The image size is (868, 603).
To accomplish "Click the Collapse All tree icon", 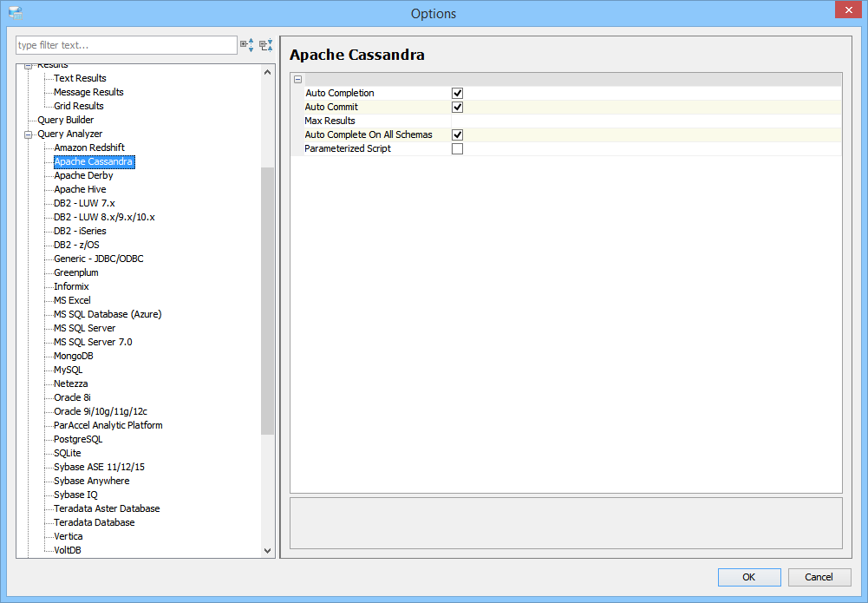I will click(266, 45).
